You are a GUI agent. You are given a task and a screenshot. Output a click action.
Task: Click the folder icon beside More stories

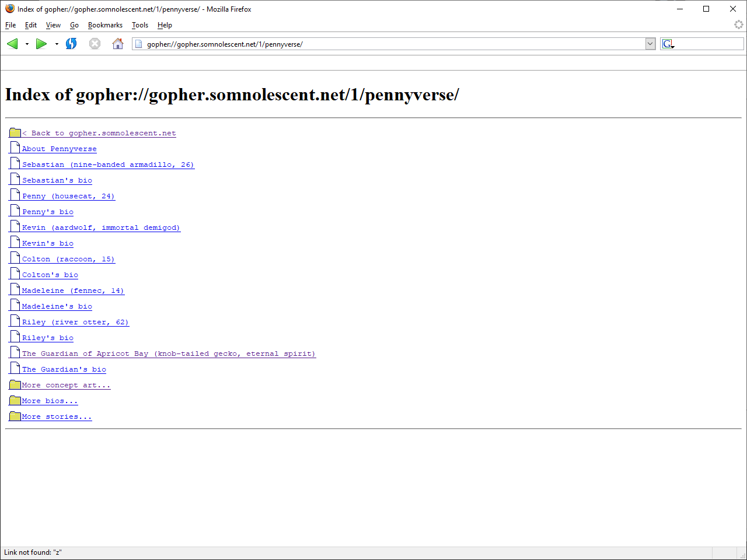(x=15, y=416)
